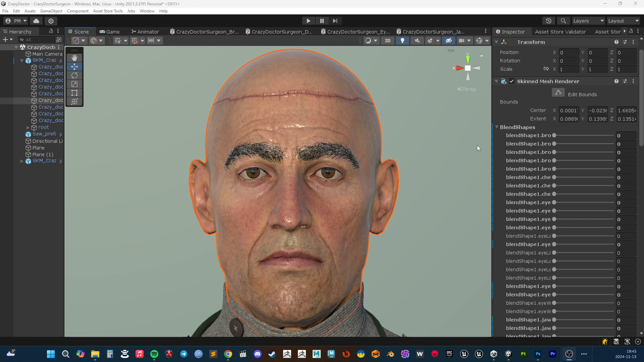The height and width of the screenshot is (362, 644).
Task: Open the Window menu
Action: click(x=147, y=11)
